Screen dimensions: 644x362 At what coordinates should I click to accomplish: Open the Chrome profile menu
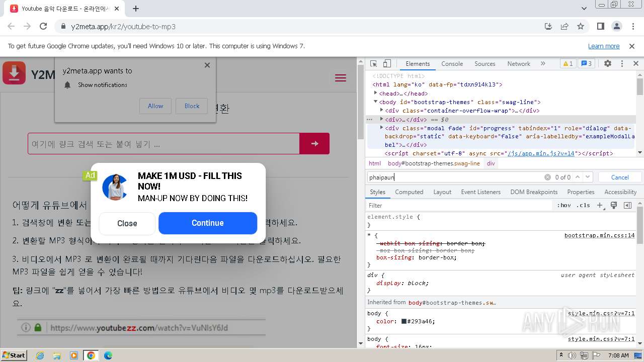(616, 26)
